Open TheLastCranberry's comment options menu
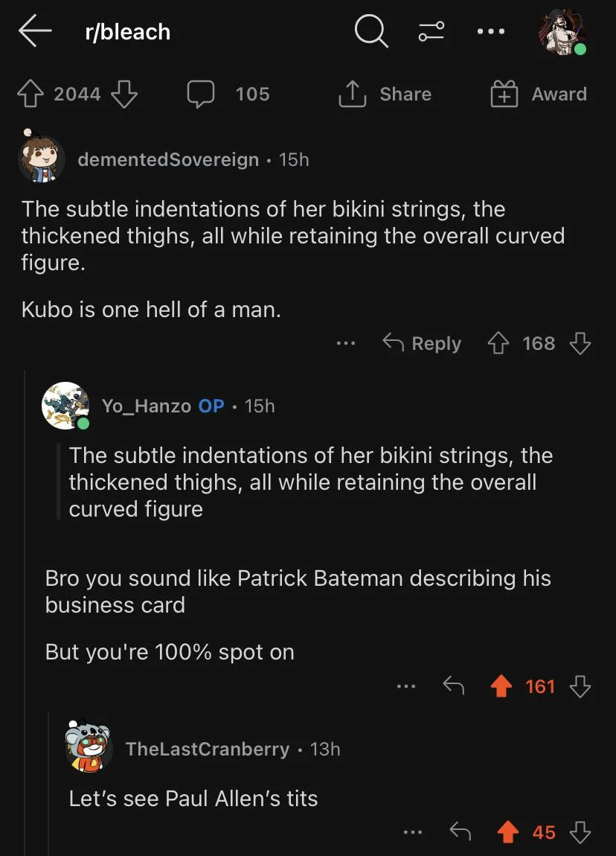This screenshot has width=616, height=856. pos(413,832)
